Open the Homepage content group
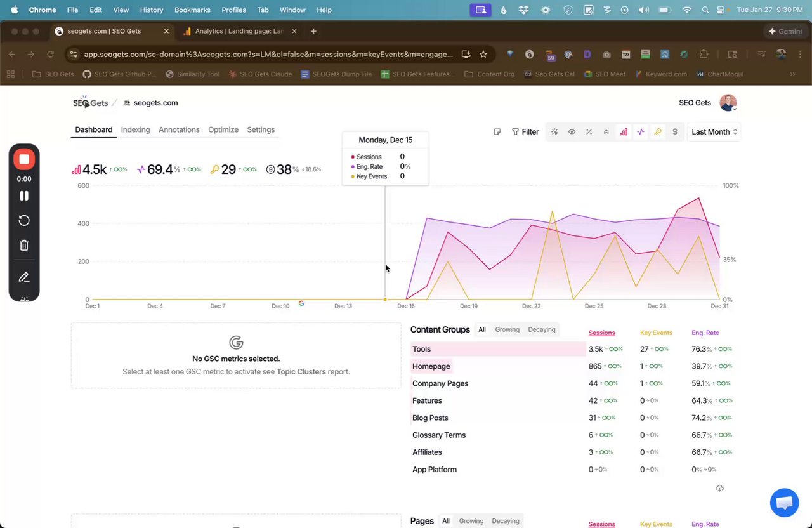This screenshot has width=812, height=528. point(431,366)
